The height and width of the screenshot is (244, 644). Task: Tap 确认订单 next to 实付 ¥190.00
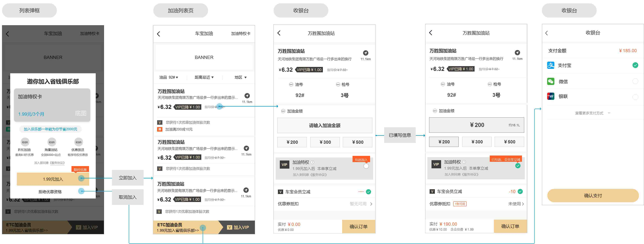click(x=510, y=226)
